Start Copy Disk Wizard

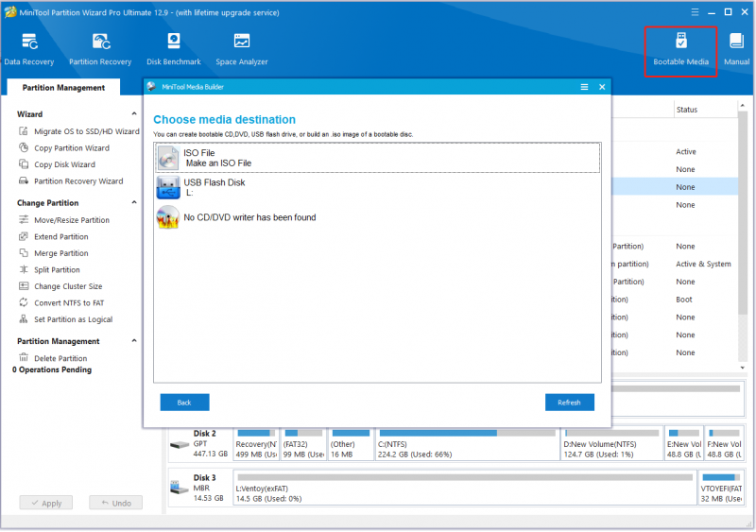(57, 164)
